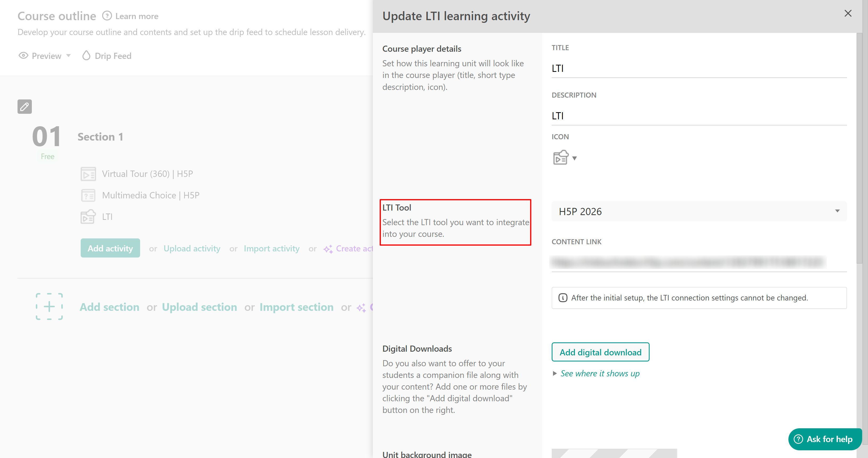Click the panel's vertical scrollbar
The image size is (868, 458).
[859, 148]
